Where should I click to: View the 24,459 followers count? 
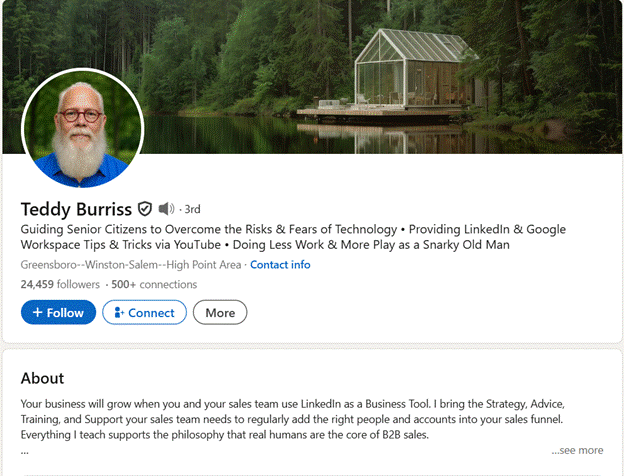point(60,284)
